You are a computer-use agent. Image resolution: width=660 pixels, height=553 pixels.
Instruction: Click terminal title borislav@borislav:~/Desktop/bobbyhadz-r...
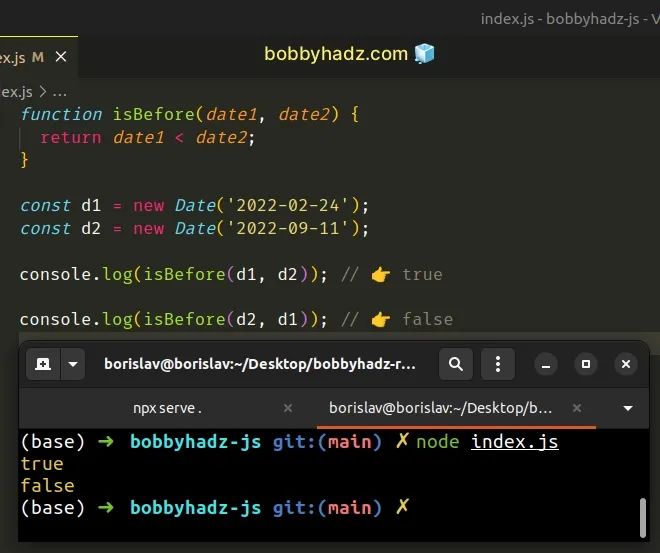pyautogui.click(x=260, y=364)
